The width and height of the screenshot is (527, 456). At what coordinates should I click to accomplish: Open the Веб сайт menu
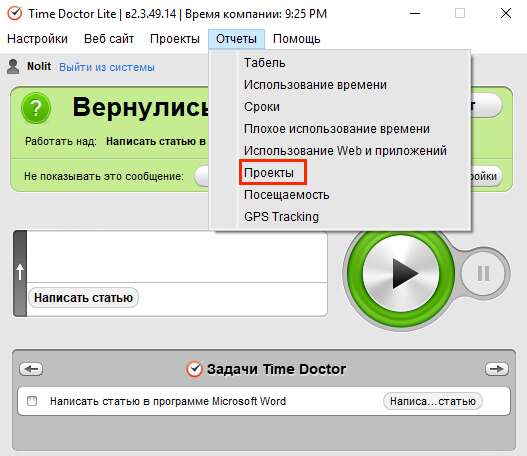(109, 39)
